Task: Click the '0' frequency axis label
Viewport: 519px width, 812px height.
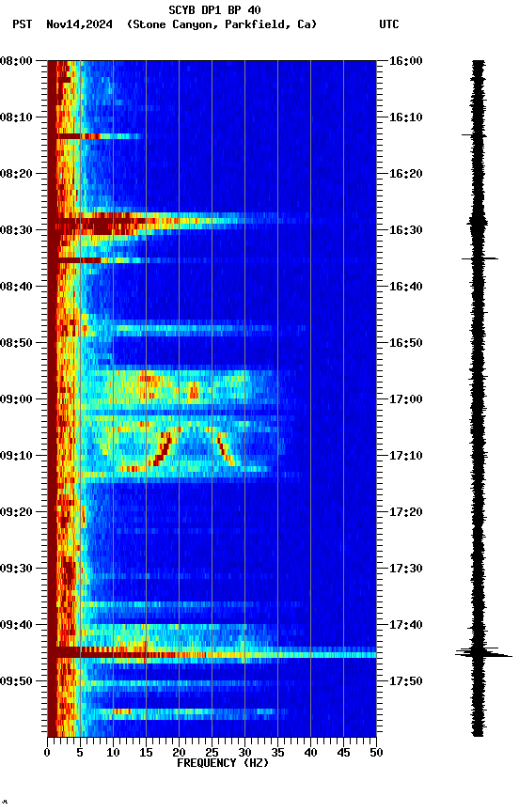Action: 47,753
